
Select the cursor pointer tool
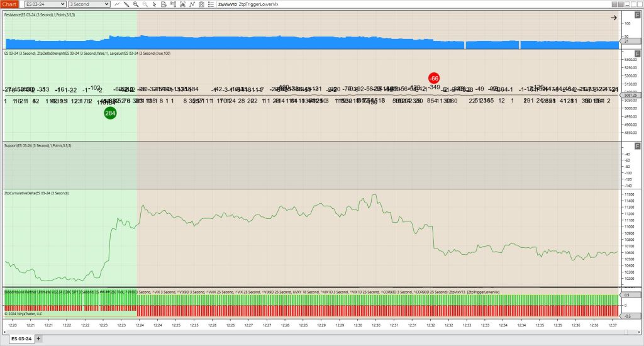[155, 4]
